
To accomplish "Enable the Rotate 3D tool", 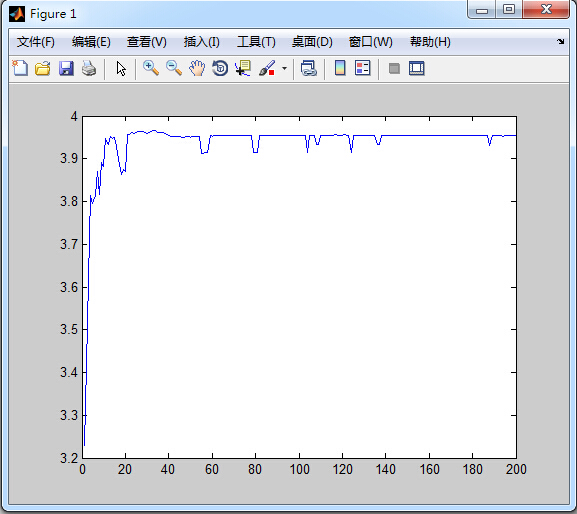I will pos(220,68).
